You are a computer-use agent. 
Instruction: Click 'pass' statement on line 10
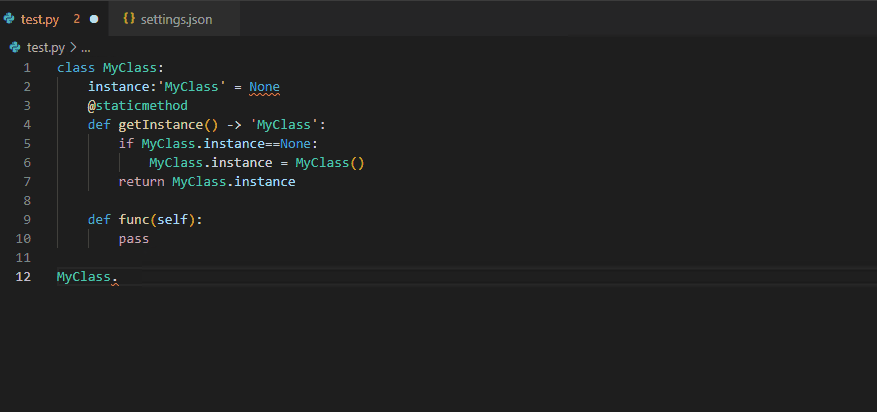[134, 239]
